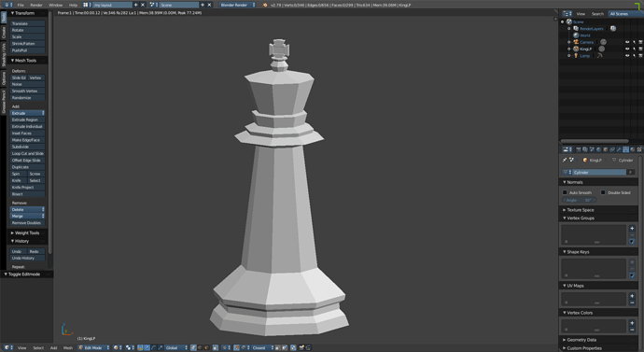The width and height of the screenshot is (644, 352).
Task: Click the Subdivide button
Action: (27, 147)
